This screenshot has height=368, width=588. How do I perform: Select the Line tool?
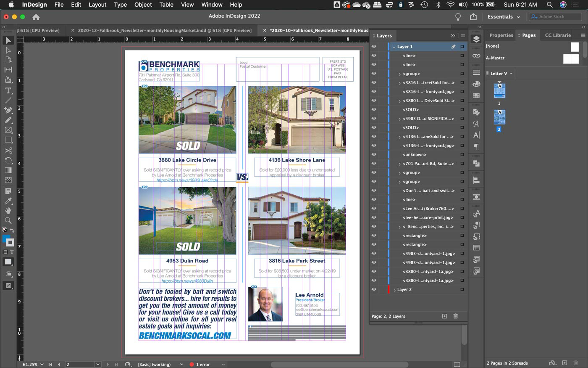(x=8, y=100)
